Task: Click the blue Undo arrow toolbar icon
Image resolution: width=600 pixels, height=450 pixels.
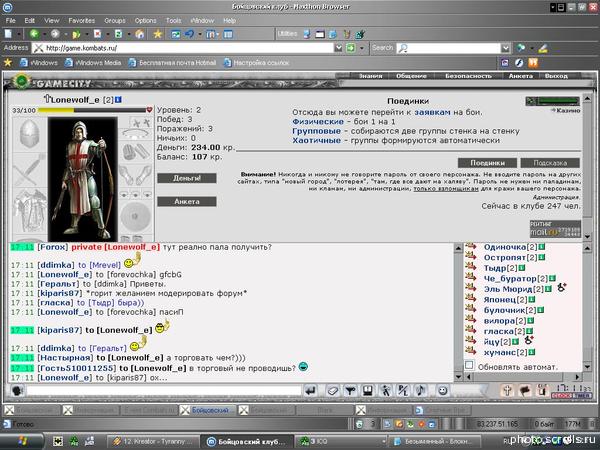Action: pos(189,34)
